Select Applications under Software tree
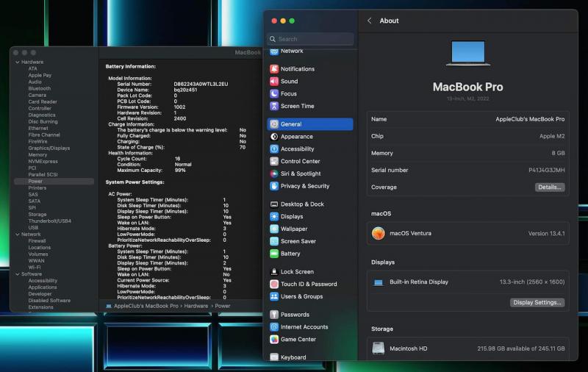This screenshot has height=372, width=588. coord(43,287)
